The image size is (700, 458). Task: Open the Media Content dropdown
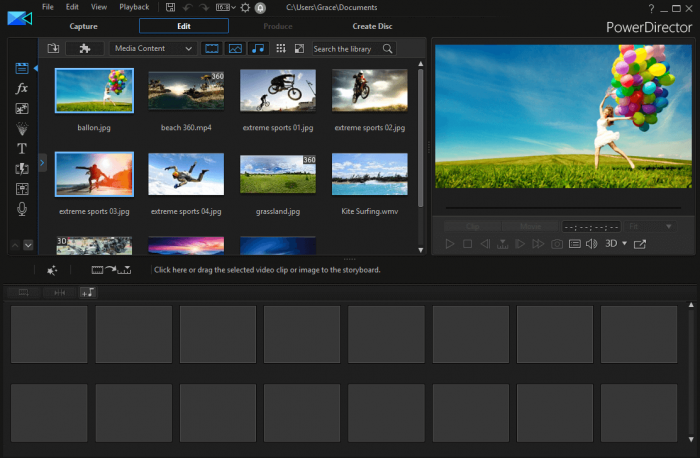153,48
